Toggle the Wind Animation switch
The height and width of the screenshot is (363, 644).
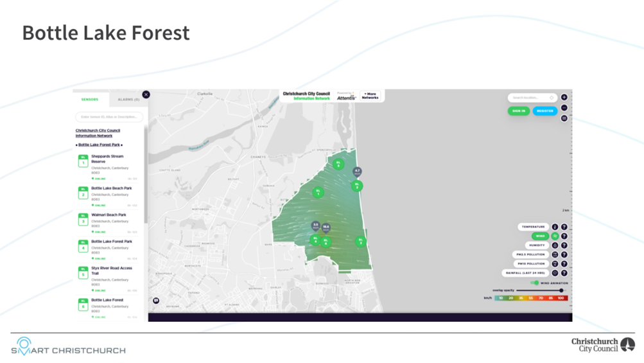tap(535, 283)
